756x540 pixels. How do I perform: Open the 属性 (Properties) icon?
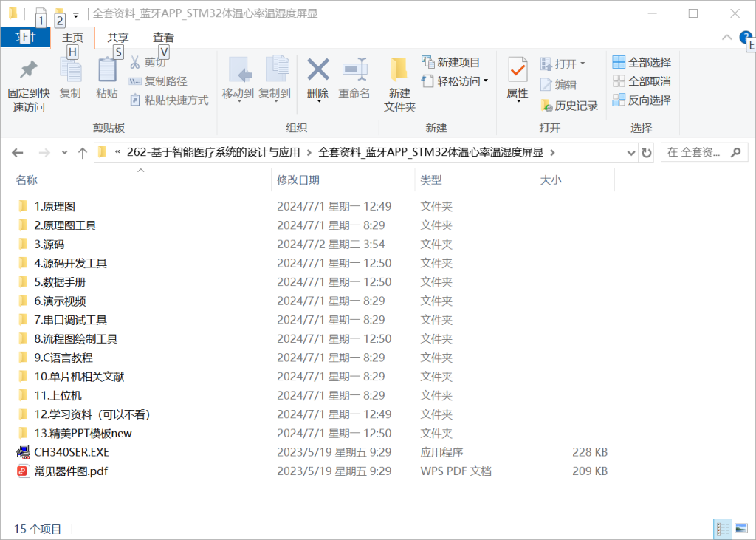coord(516,78)
